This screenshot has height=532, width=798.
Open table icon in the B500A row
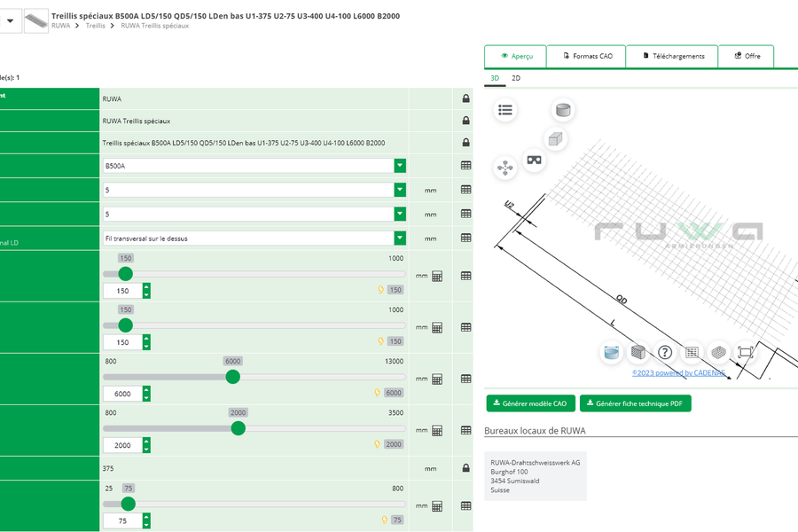point(465,166)
